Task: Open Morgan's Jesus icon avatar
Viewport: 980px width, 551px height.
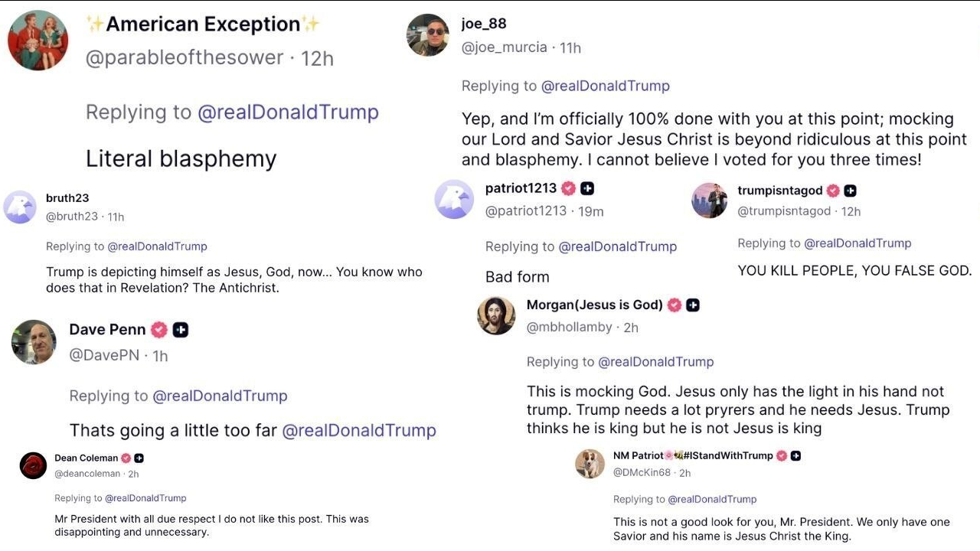Action: (496, 315)
